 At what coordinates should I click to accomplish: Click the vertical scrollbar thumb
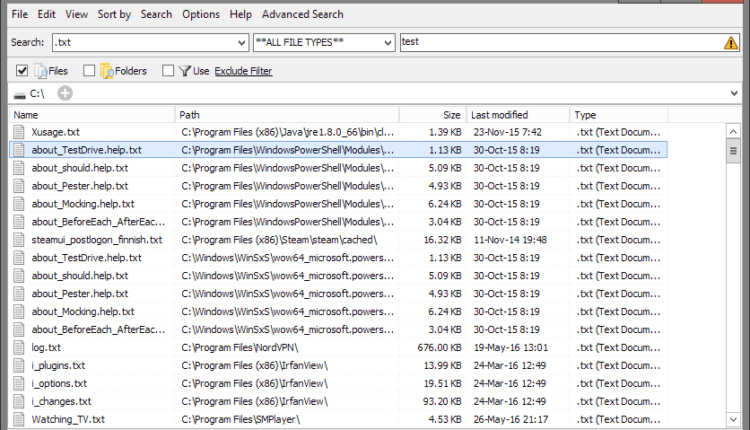coord(733,151)
